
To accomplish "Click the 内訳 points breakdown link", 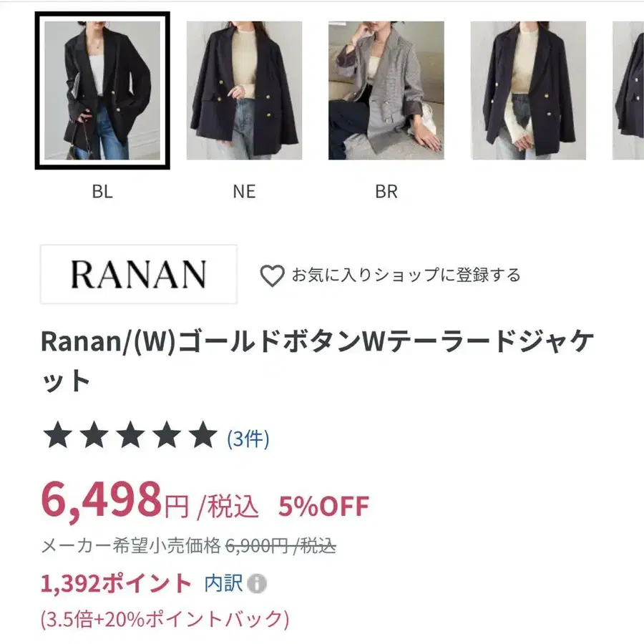I will (223, 583).
